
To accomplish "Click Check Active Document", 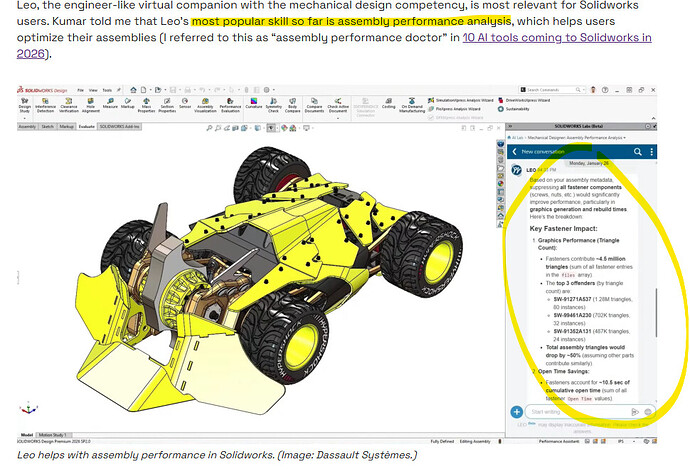I will coord(338,105).
